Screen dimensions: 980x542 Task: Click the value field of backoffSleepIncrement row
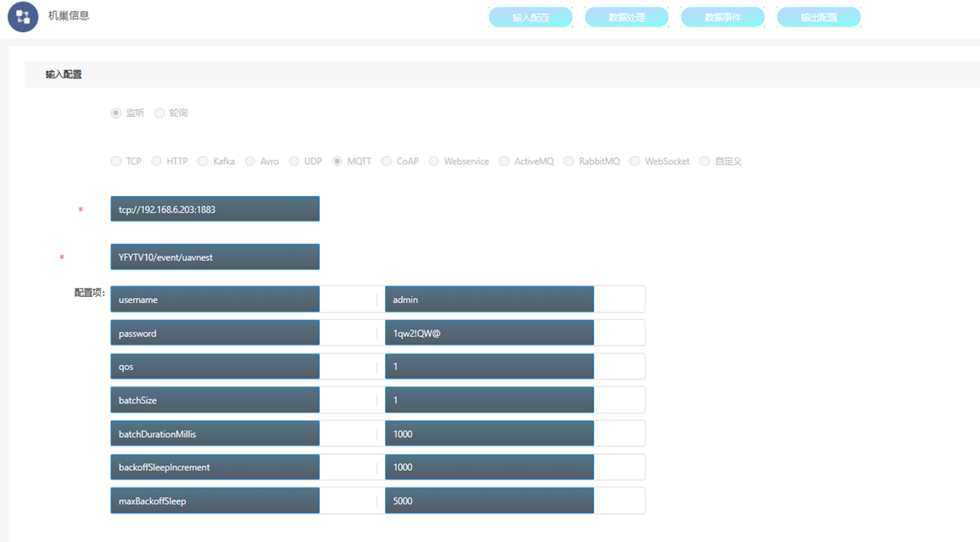coord(489,467)
